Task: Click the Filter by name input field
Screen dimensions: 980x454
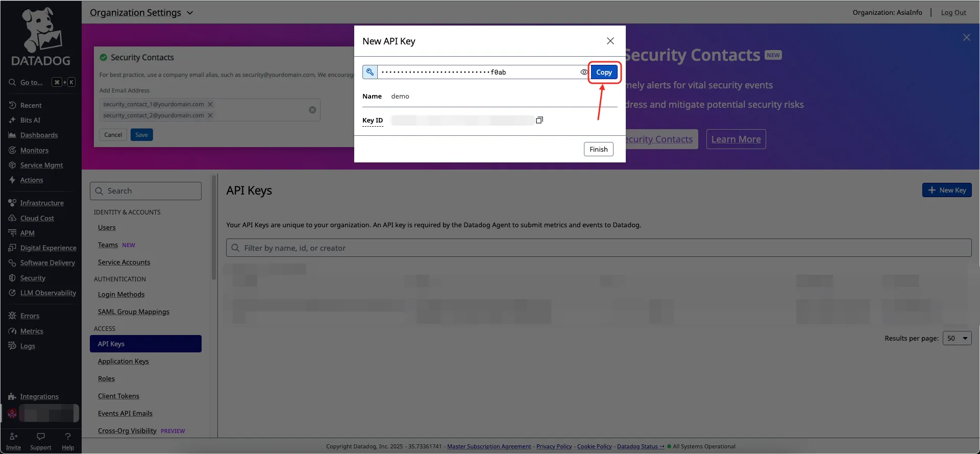Action: tap(598, 248)
